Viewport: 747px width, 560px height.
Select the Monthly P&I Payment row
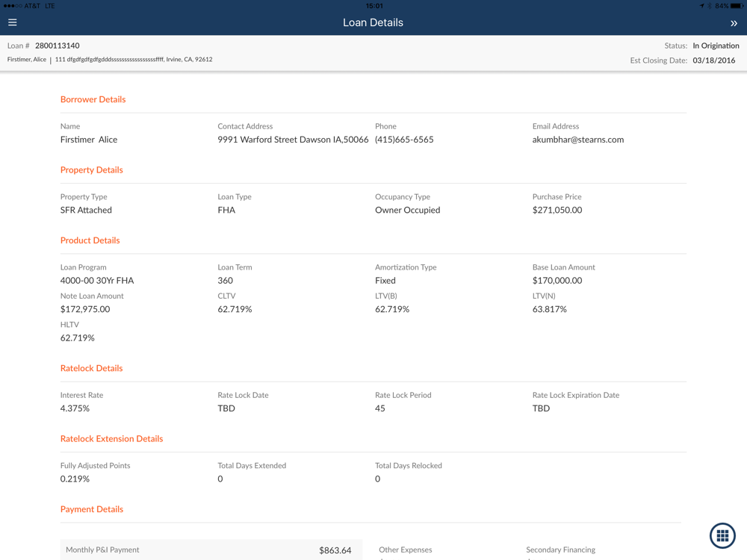pos(209,550)
